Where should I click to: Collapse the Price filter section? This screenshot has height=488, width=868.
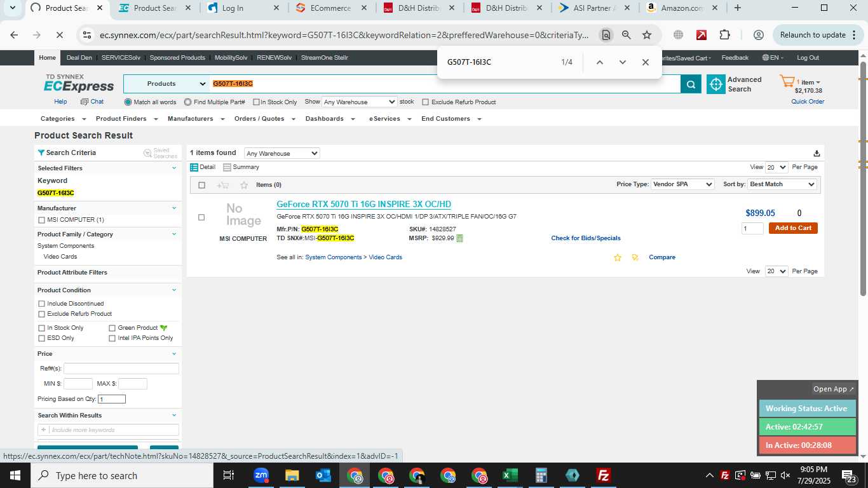pos(174,353)
